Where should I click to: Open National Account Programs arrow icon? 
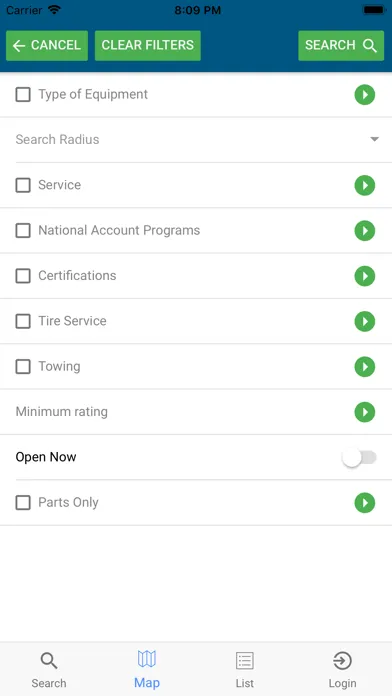pyautogui.click(x=364, y=231)
